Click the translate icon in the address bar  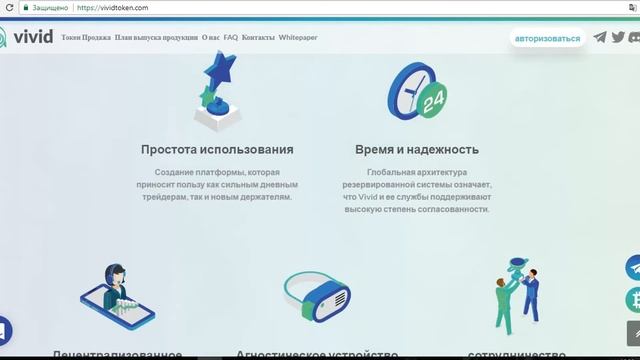[x=632, y=7]
